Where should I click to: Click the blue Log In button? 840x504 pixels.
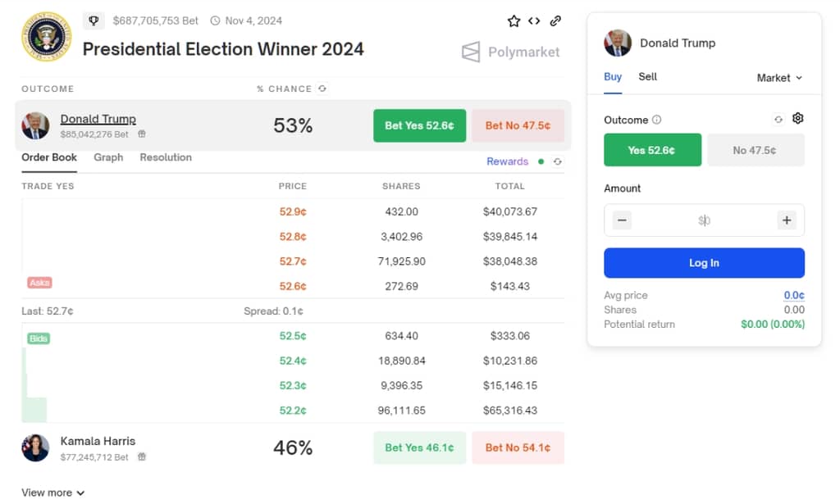(x=704, y=263)
